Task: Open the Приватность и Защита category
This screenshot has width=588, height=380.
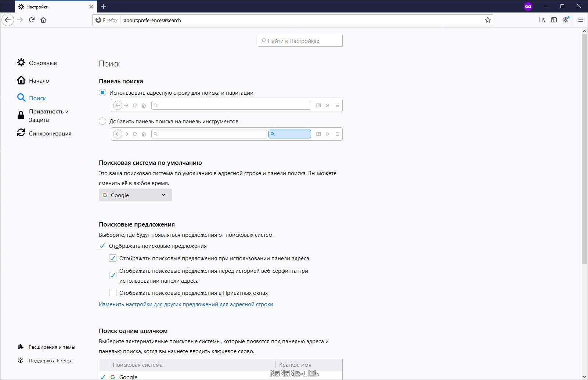Action: click(49, 116)
